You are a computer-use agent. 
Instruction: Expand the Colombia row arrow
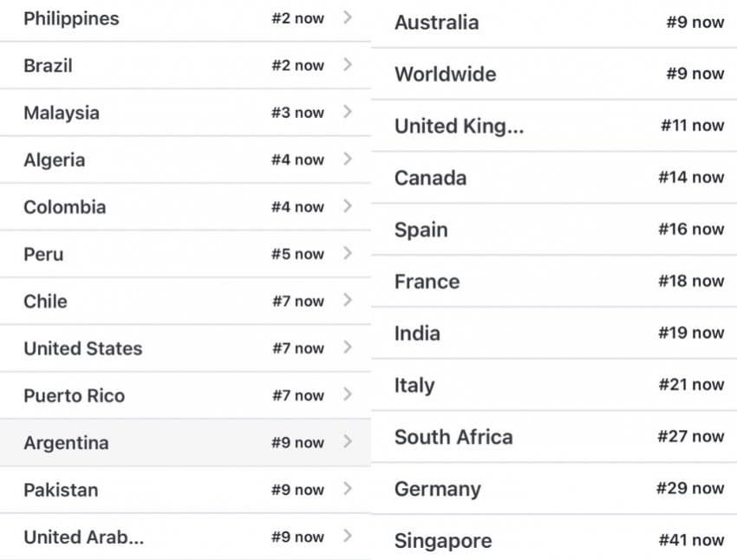(x=348, y=206)
